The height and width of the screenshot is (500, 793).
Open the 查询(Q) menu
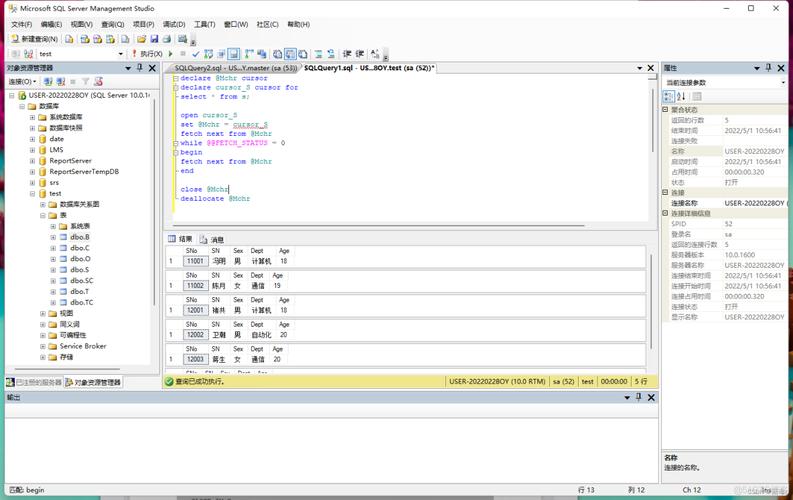(112, 24)
